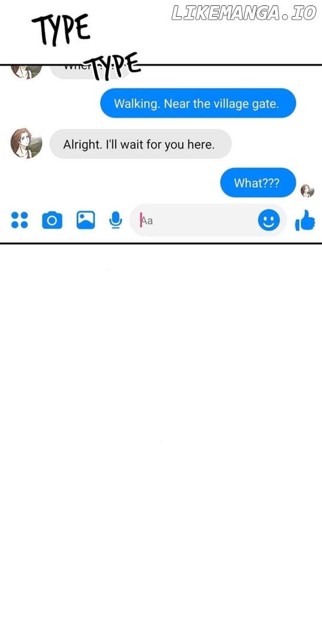Image resolution: width=322 pixels, height=644 pixels.
Task: Tap the microphone voice message icon
Action: coord(116,220)
